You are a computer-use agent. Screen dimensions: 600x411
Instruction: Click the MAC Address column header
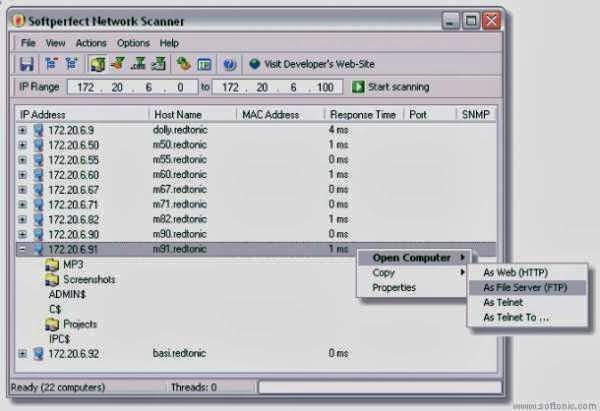tap(281, 114)
